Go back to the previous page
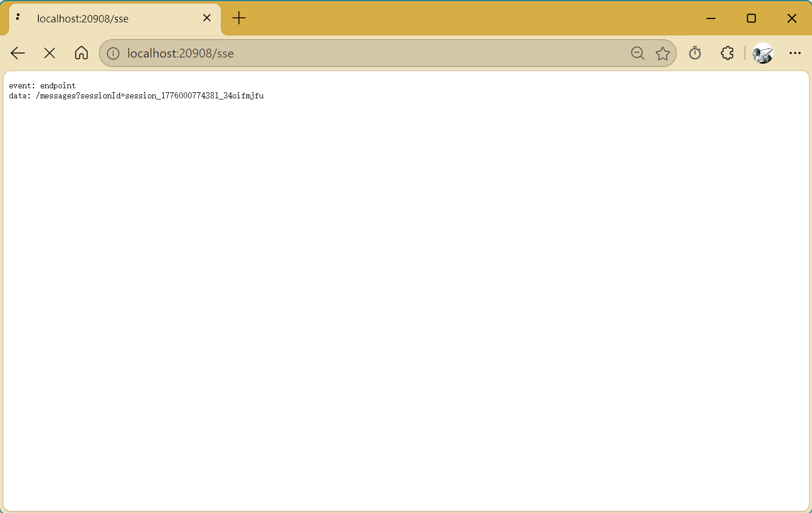812x513 pixels. click(18, 53)
